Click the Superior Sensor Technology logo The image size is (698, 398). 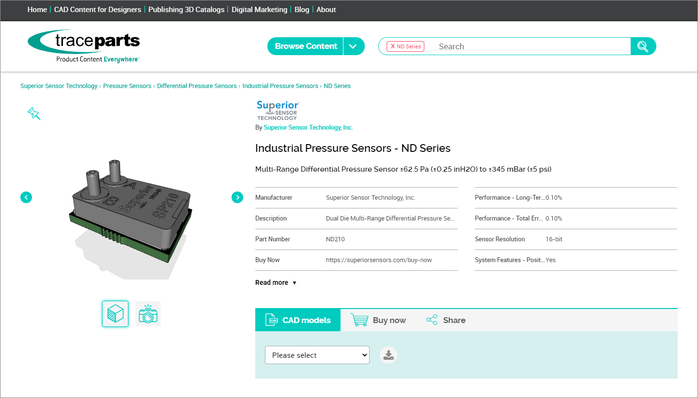pos(277,110)
